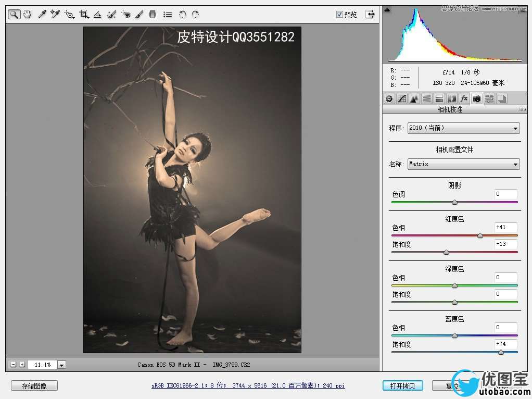
Task: Open the 名称 camera profile dropdown
Action: point(463,164)
